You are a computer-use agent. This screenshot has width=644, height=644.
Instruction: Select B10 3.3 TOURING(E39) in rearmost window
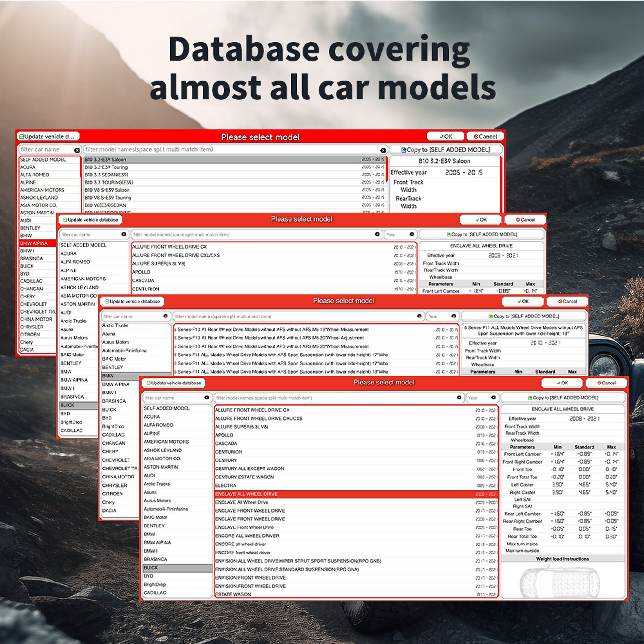pyautogui.click(x=234, y=182)
